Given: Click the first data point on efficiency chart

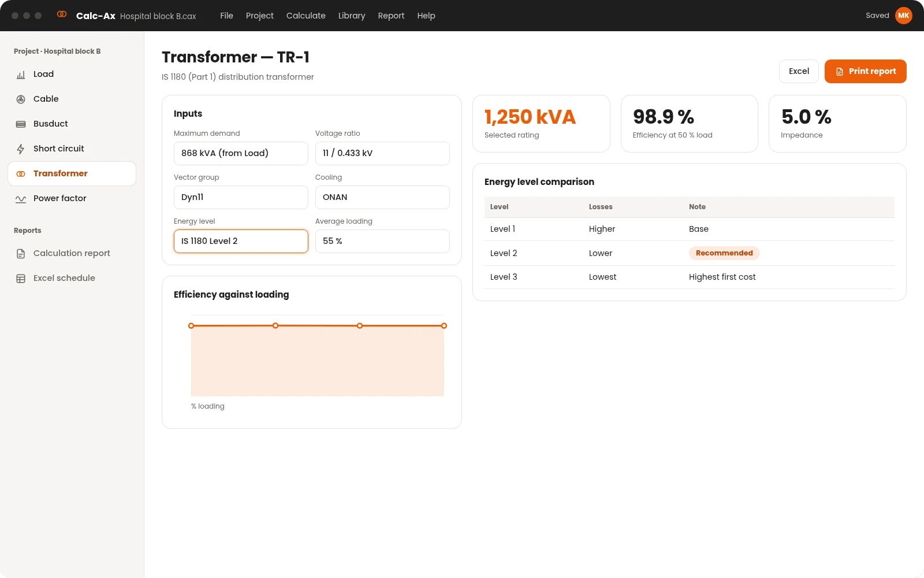Looking at the screenshot, I should pyautogui.click(x=191, y=326).
